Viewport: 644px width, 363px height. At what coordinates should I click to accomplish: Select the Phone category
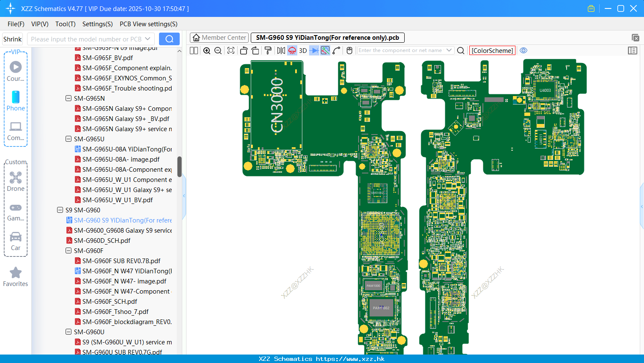pyautogui.click(x=16, y=101)
